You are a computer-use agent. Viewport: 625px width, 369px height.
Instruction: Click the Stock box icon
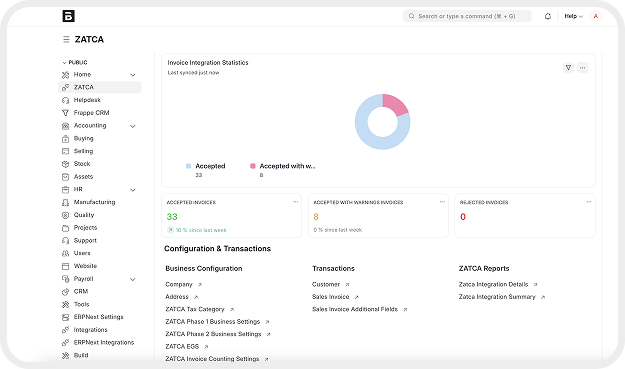[65, 164]
